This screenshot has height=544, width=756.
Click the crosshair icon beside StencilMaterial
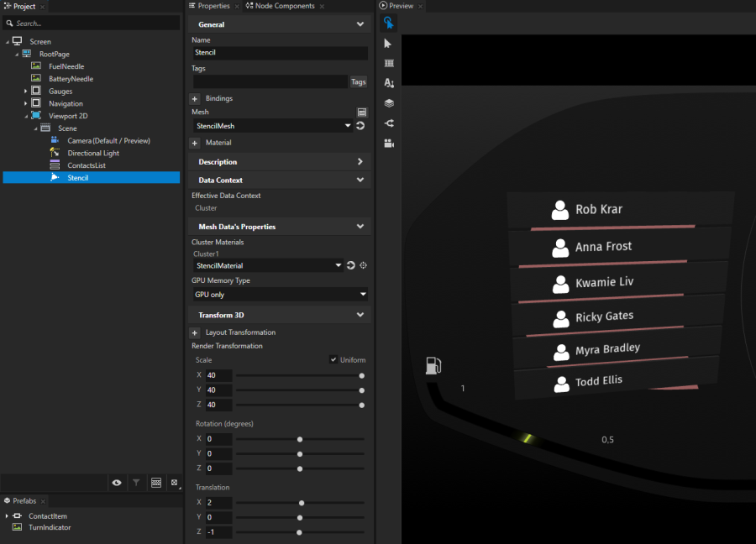(x=363, y=265)
